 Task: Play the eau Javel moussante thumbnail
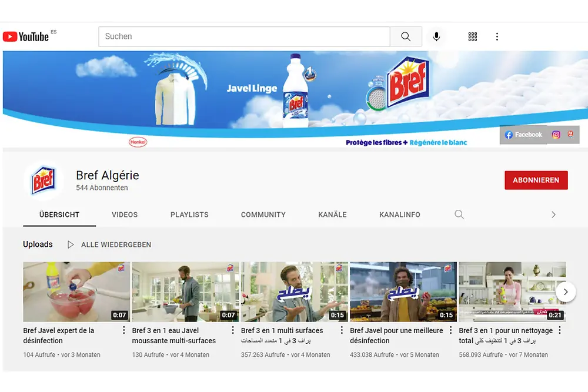(x=185, y=292)
